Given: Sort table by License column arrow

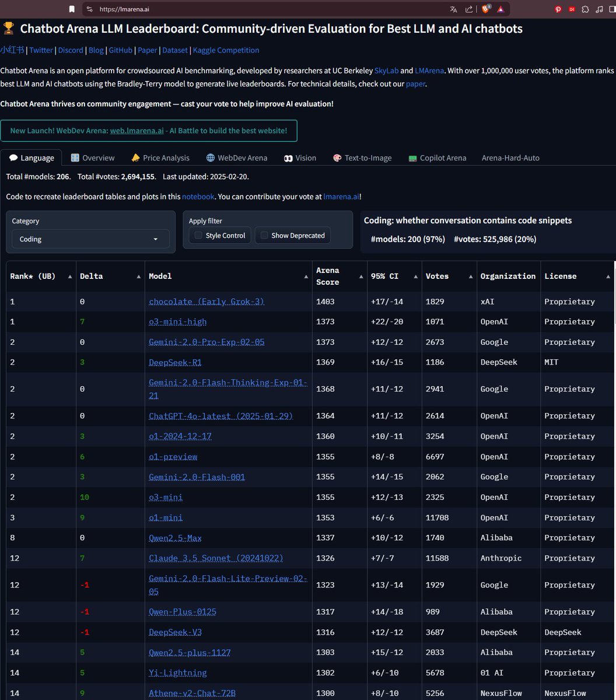Looking at the screenshot, I should pyautogui.click(x=608, y=276).
